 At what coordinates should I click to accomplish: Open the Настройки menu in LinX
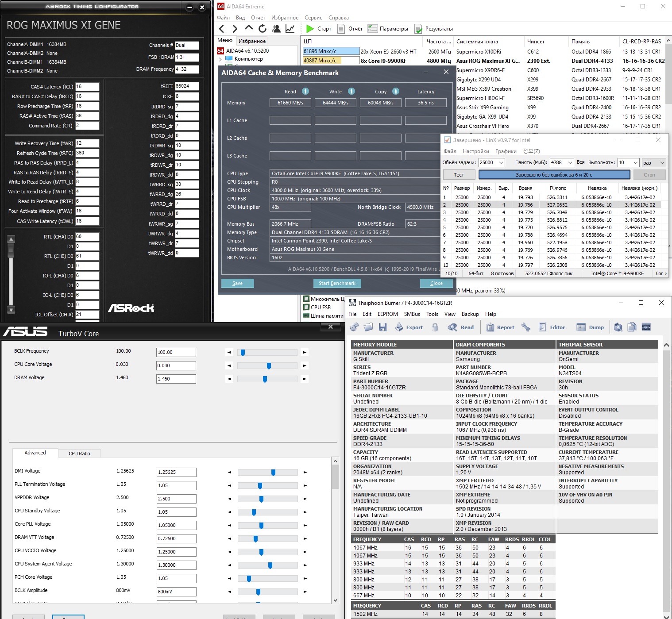[x=476, y=151]
